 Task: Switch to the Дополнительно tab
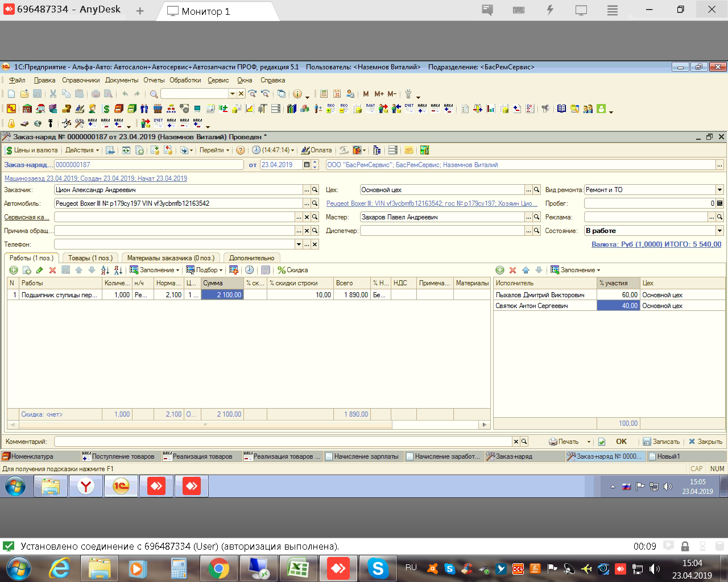pos(251,258)
